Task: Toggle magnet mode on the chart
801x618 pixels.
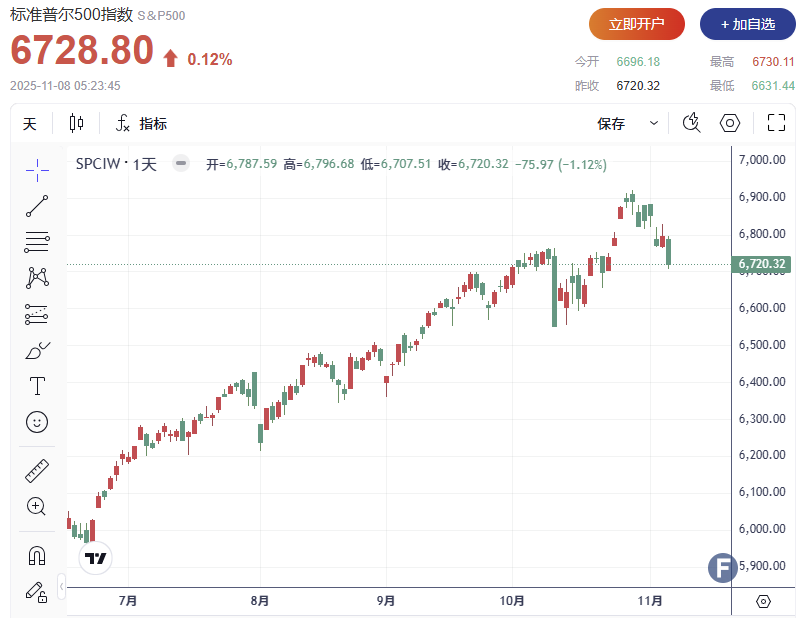Action: [37, 555]
